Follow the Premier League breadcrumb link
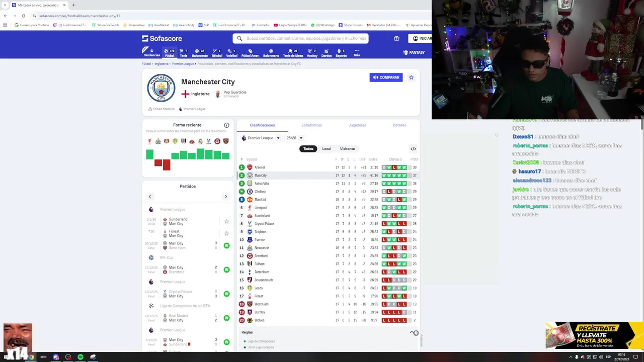Screen dimensions: 644x362 [183, 64]
